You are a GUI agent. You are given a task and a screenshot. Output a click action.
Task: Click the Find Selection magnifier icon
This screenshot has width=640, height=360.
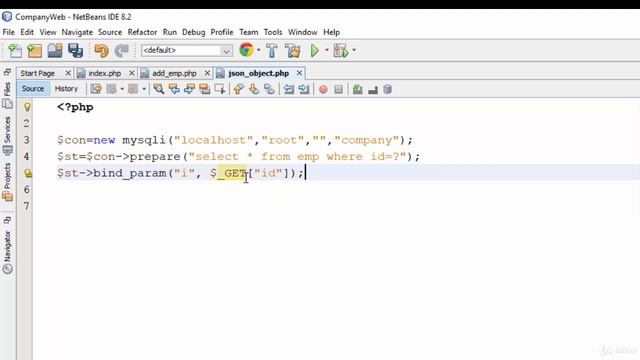click(x=159, y=89)
